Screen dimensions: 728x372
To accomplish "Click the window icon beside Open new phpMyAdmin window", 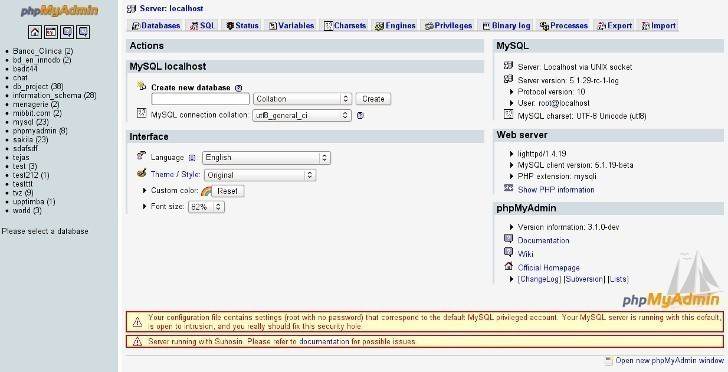I will (x=609, y=360).
